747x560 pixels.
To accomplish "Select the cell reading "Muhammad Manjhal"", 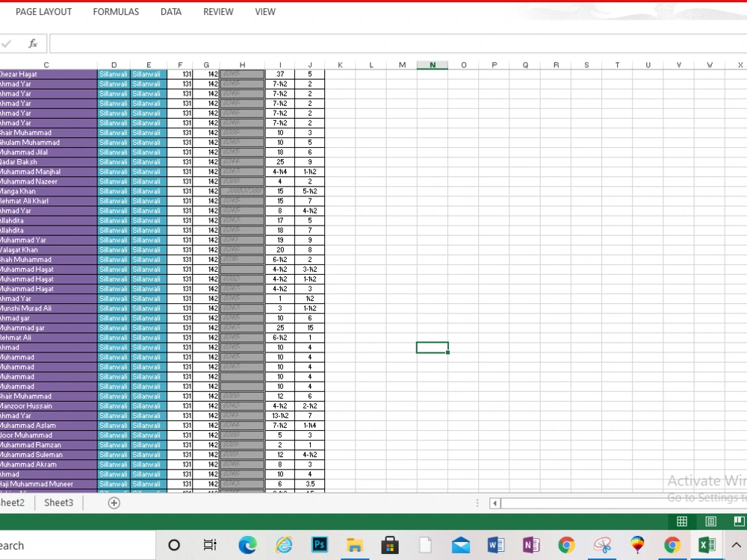I will click(49, 172).
